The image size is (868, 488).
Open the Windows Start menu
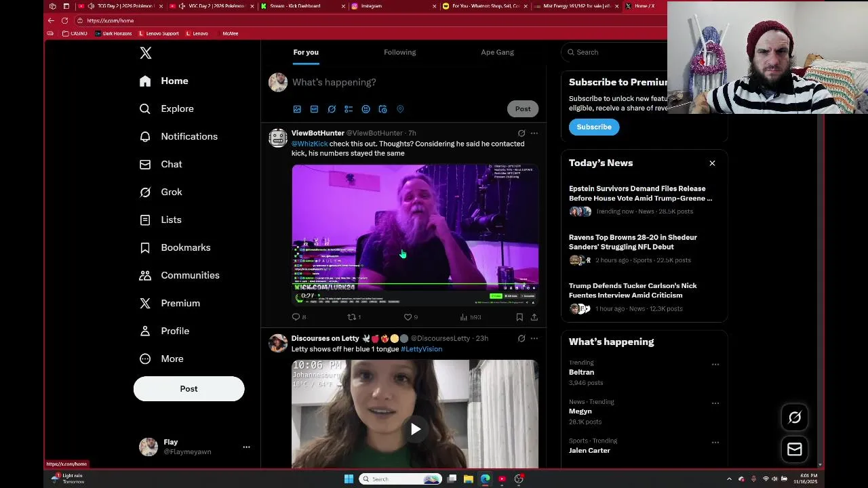pos(349,479)
